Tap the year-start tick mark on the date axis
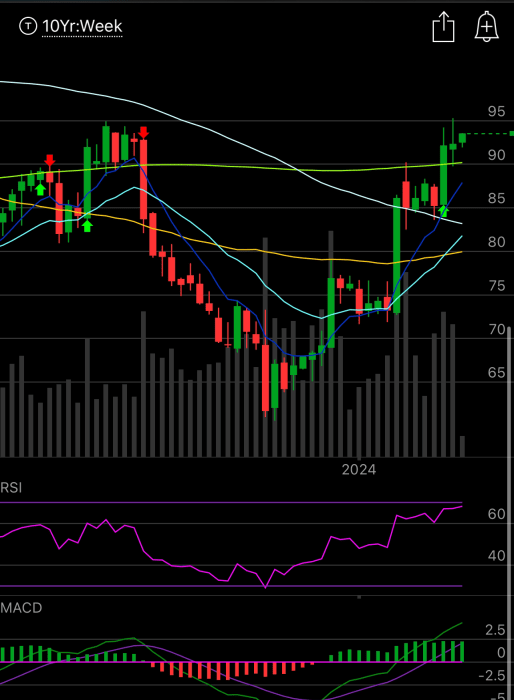This screenshot has height=700, width=514. click(x=359, y=458)
